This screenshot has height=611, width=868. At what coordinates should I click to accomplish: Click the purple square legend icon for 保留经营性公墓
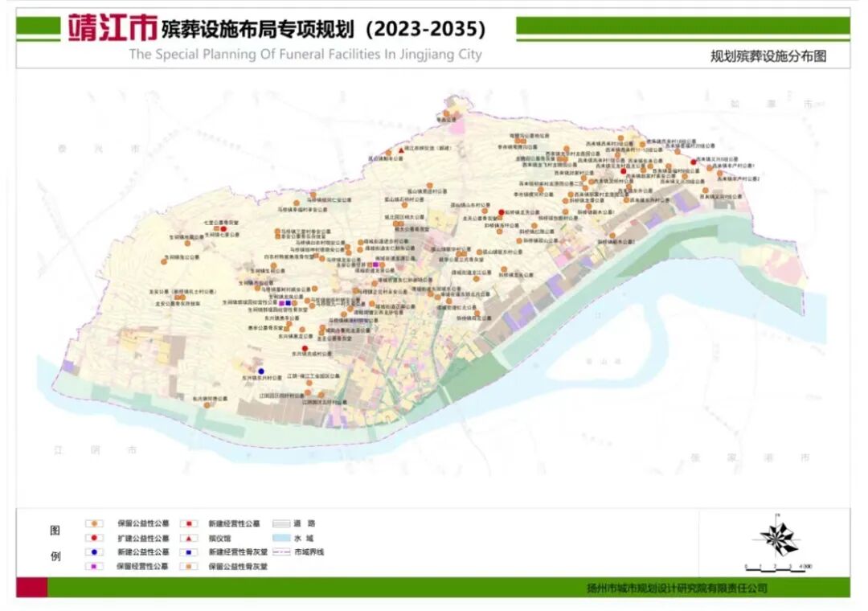tap(95, 566)
